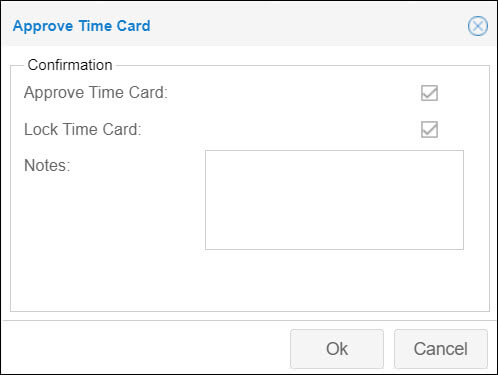
Task: Click the circled X icon in header
Action: 478,26
